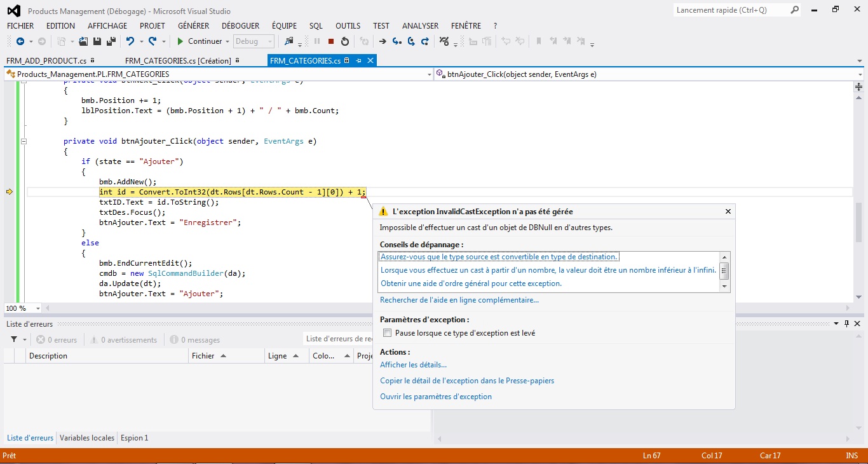Click Rechercher de l'aide en ligne complémentaire
The image size is (868, 464).
(459, 300)
